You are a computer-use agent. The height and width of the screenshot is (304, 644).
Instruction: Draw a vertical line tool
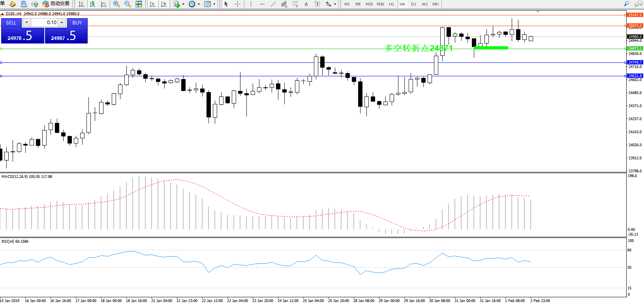pos(251,4)
